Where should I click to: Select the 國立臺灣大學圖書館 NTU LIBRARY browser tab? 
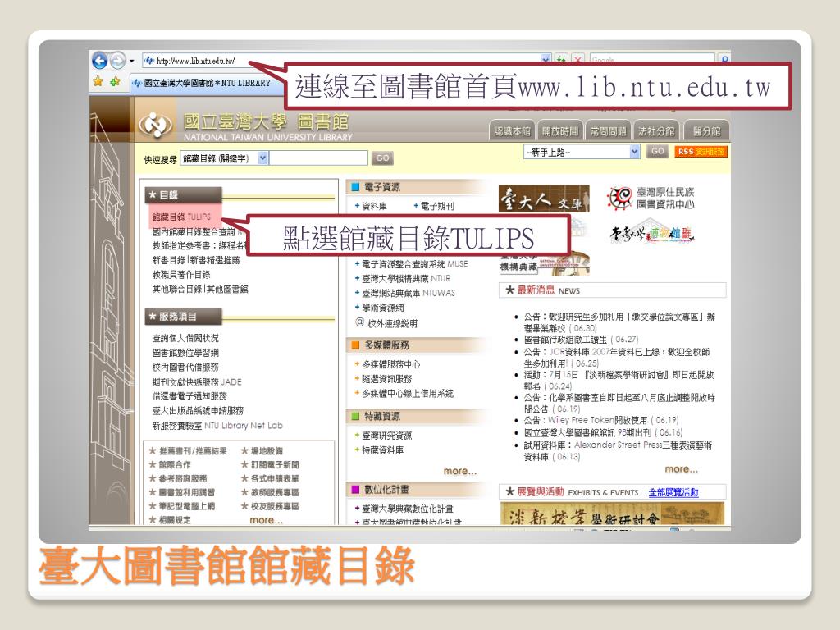[207, 83]
